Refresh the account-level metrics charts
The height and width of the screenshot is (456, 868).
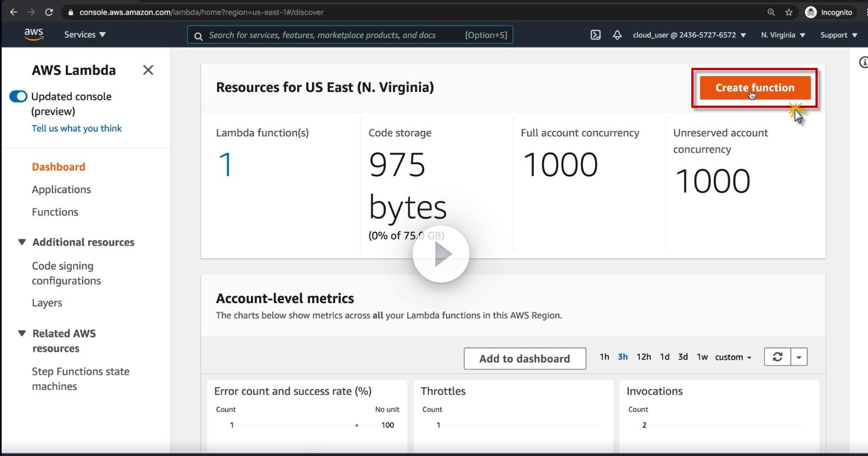[x=777, y=357]
